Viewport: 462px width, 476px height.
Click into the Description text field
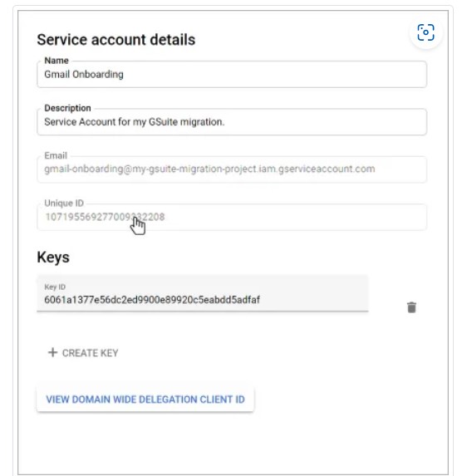coord(232,122)
